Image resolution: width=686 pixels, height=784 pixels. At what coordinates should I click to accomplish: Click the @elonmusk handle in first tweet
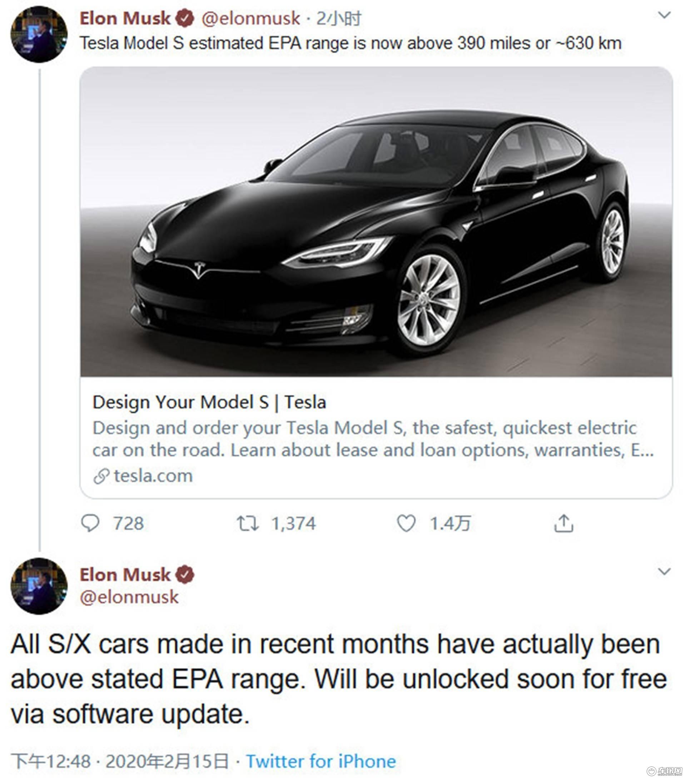point(251,18)
